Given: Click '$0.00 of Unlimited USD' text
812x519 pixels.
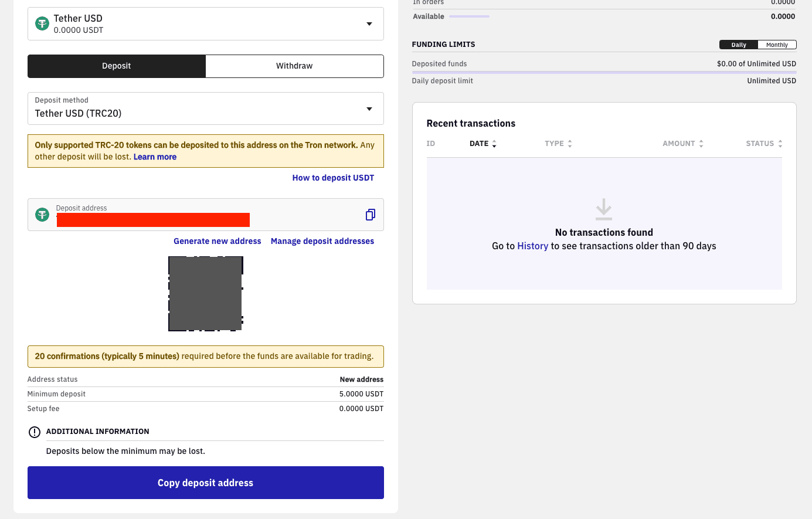Looking at the screenshot, I should pyautogui.click(x=756, y=64).
